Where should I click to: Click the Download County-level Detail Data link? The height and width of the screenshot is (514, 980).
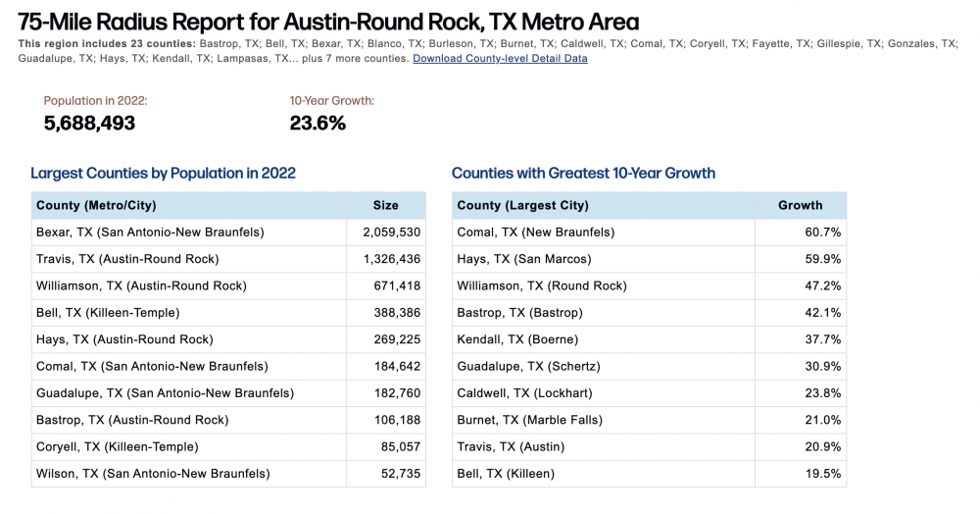[x=500, y=59]
